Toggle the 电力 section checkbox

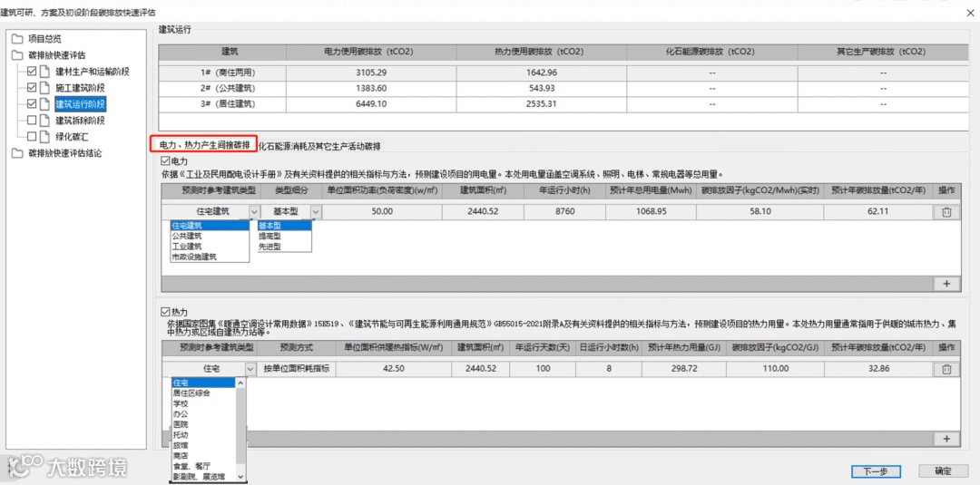(x=166, y=161)
